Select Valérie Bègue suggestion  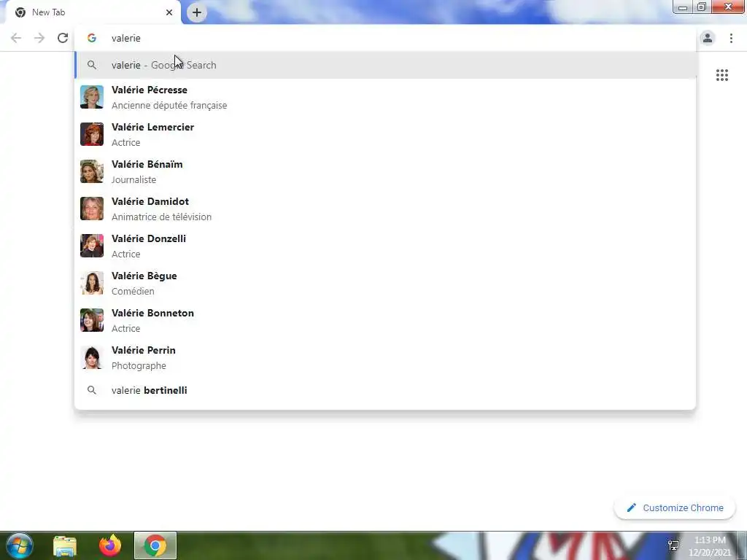pyautogui.click(x=386, y=283)
